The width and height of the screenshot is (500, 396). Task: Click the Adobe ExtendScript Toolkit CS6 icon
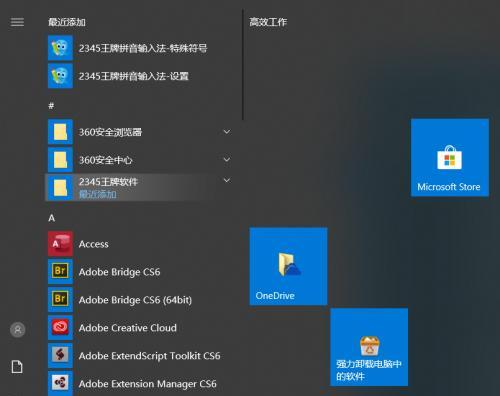click(x=60, y=356)
